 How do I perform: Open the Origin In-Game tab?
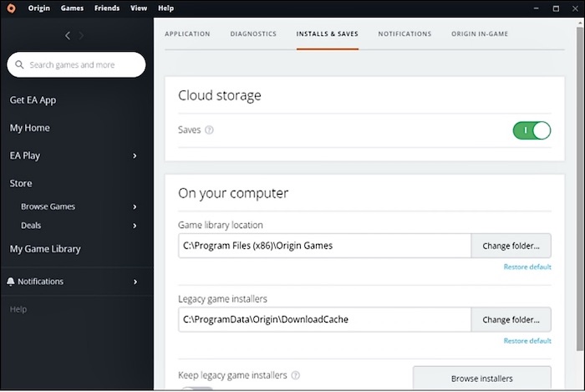pos(479,34)
